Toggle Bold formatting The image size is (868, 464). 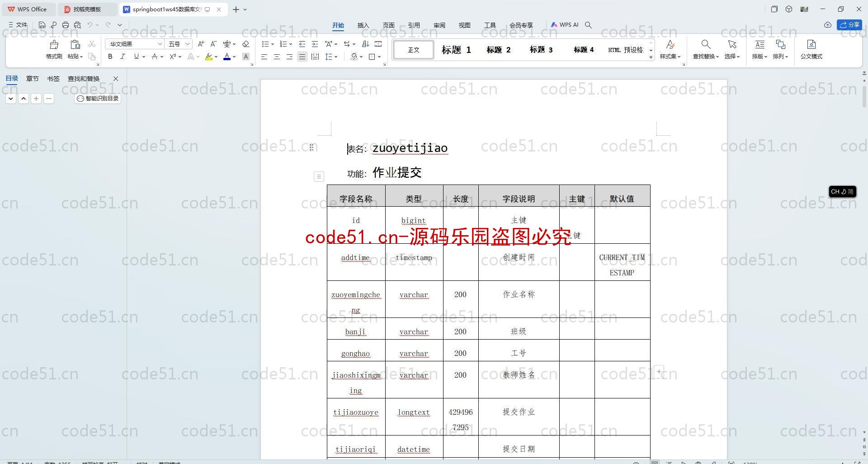(x=110, y=57)
